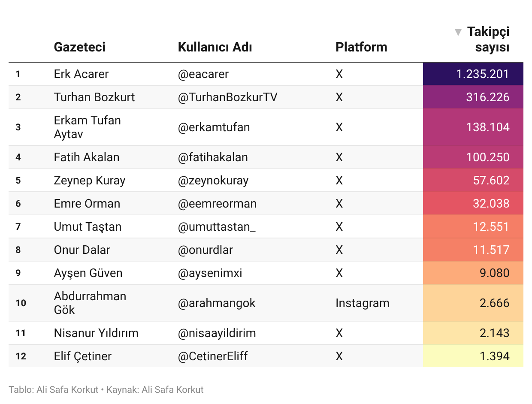Click the table credit Ali Safa Korkut footer
This screenshot has width=532, height=404.
(x=54, y=390)
